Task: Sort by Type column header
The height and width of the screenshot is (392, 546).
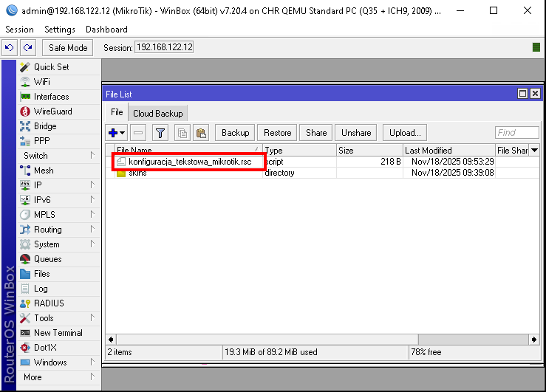Action: coord(299,151)
